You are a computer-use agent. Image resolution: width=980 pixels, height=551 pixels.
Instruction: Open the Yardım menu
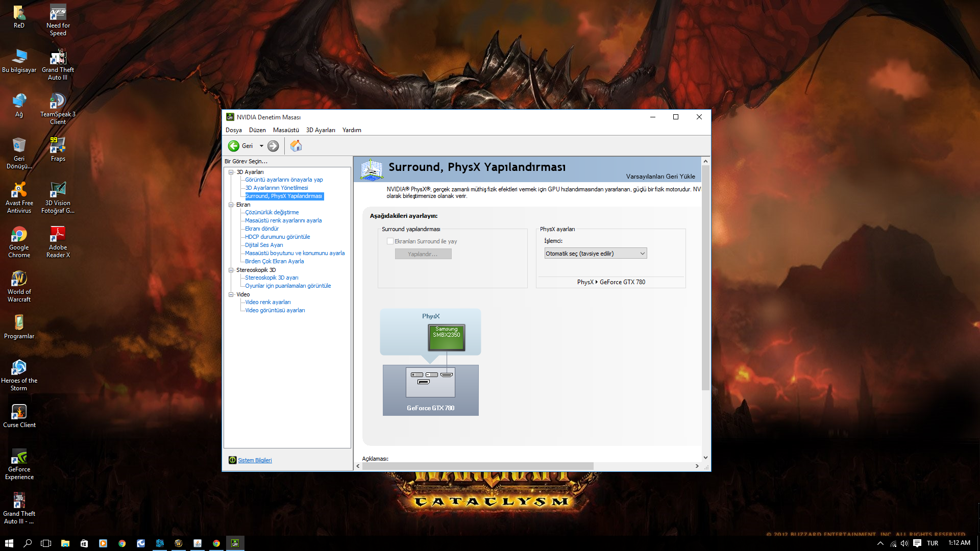[x=352, y=130]
